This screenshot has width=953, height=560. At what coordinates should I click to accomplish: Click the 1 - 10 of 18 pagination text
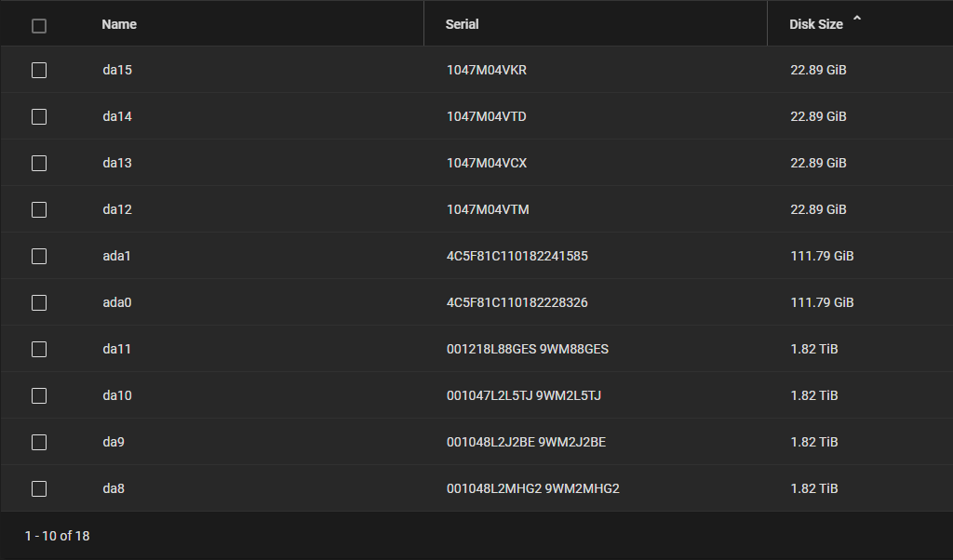coord(57,536)
